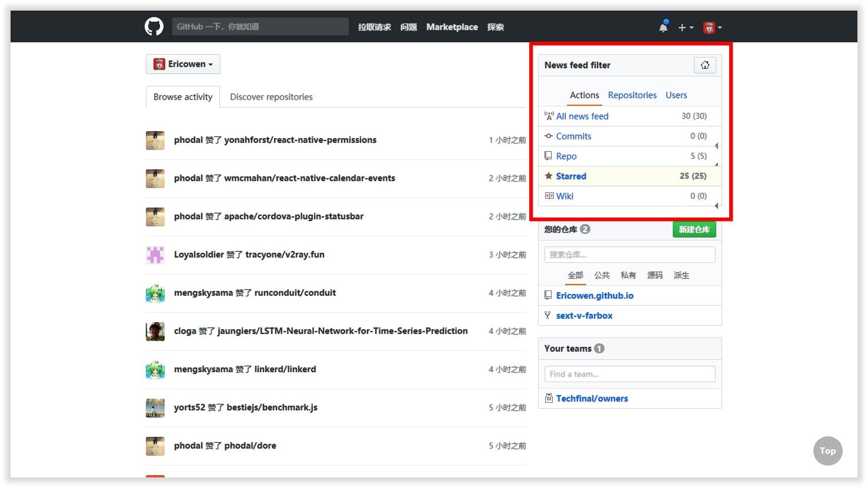Viewport: 868px width, 488px height.
Task: Click the round Top scroll button
Action: [827, 451]
